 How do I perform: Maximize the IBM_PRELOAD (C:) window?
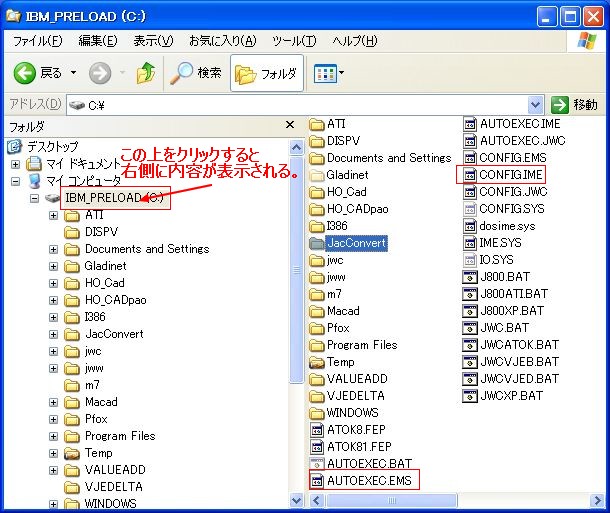point(570,17)
